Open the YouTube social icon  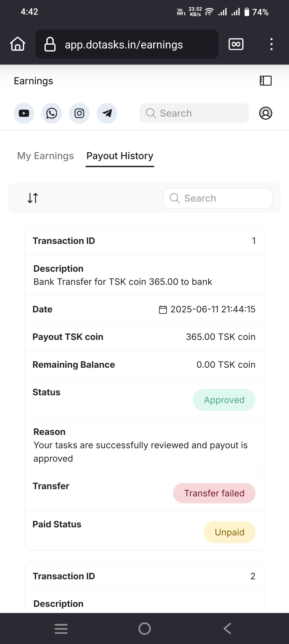pos(24,113)
